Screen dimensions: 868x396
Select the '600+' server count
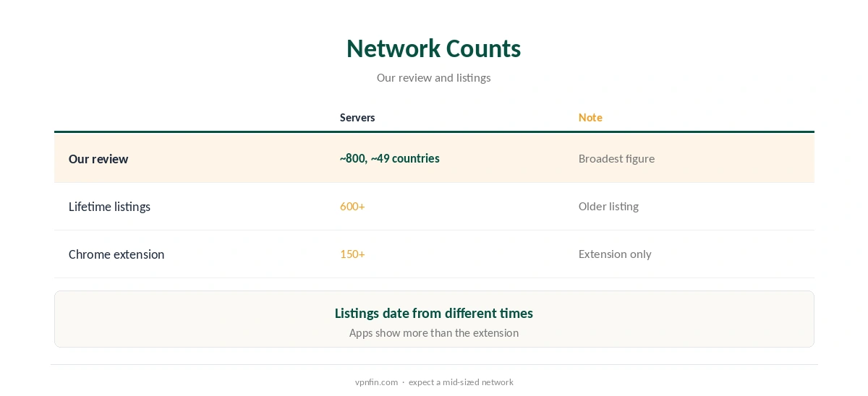tap(352, 207)
